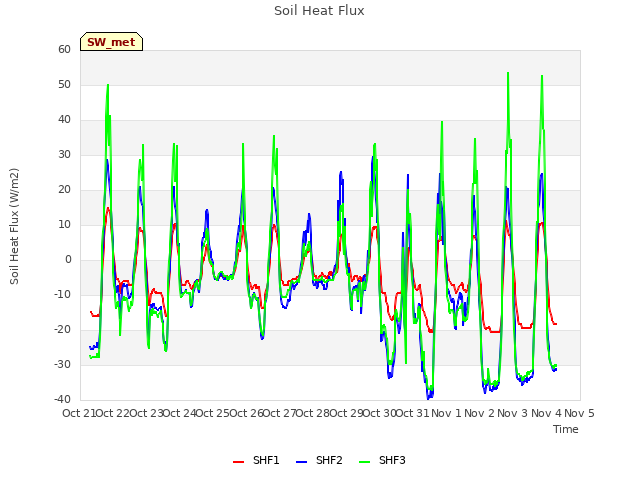The height and width of the screenshot is (480, 640).
Task: Click the Oct 21 x-axis tick label
Action: pyautogui.click(x=79, y=413)
